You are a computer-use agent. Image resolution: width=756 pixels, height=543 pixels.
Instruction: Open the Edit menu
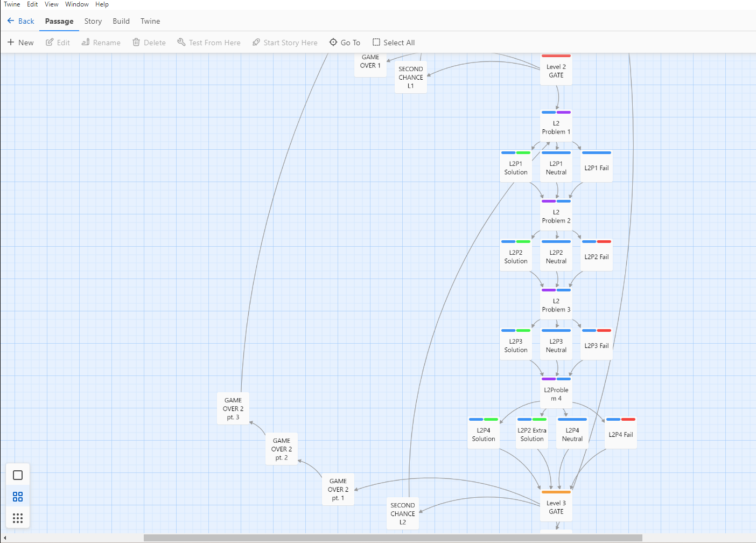click(x=32, y=4)
